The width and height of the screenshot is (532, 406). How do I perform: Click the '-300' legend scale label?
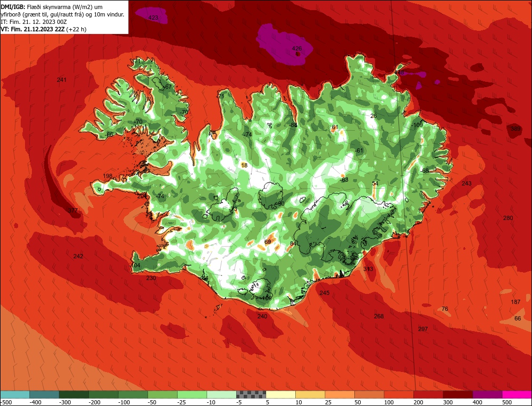pos(65,402)
